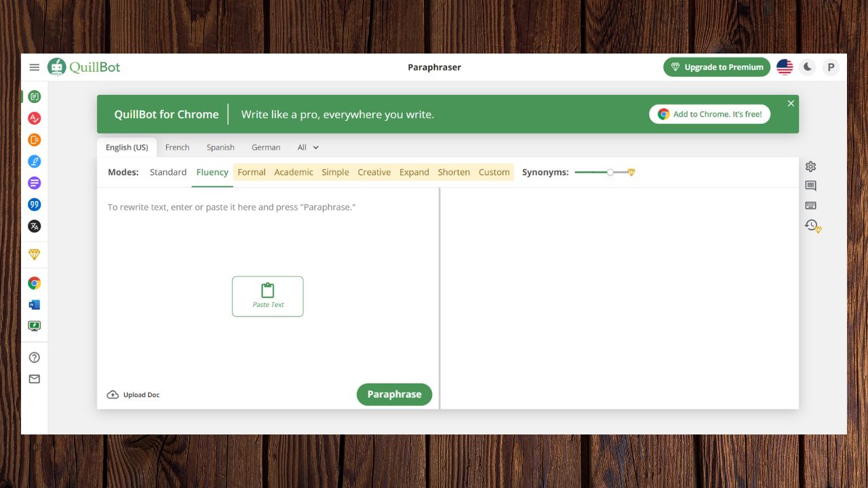Viewport: 868px width, 488px height.
Task: Toggle dark mode moon icon
Action: coord(808,67)
